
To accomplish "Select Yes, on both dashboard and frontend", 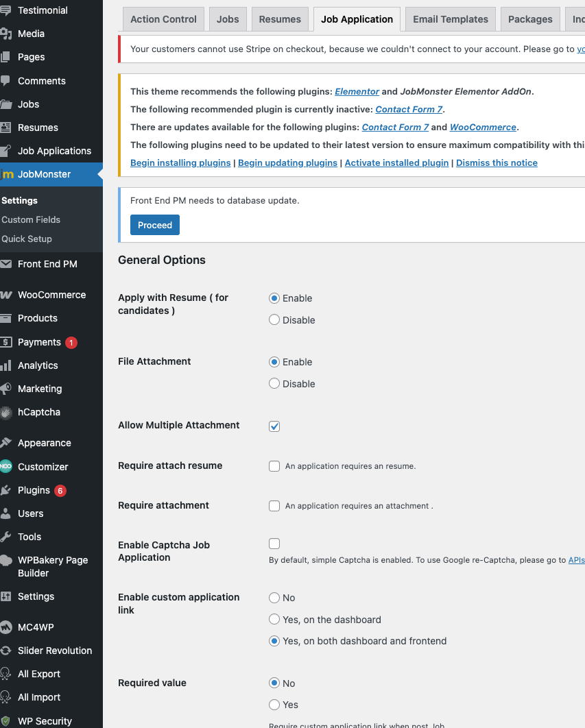I will pyautogui.click(x=274, y=641).
